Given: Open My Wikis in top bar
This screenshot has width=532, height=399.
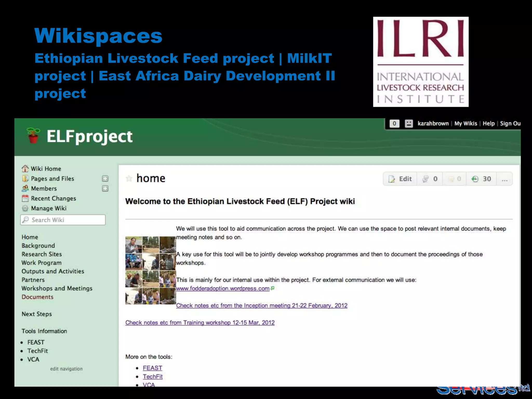Looking at the screenshot, I should click(x=465, y=123).
